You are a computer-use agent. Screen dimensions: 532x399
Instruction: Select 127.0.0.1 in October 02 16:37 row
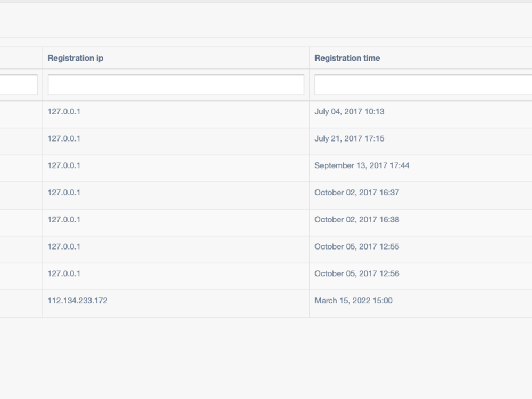(64, 193)
